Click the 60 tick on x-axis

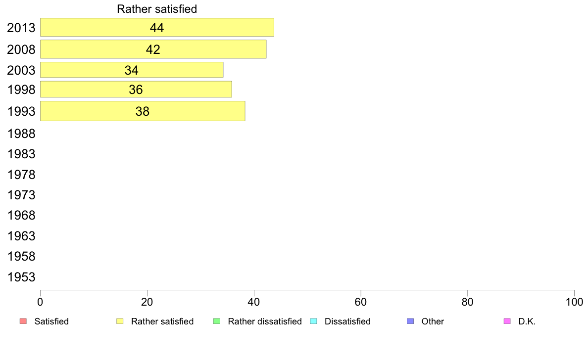click(x=361, y=302)
